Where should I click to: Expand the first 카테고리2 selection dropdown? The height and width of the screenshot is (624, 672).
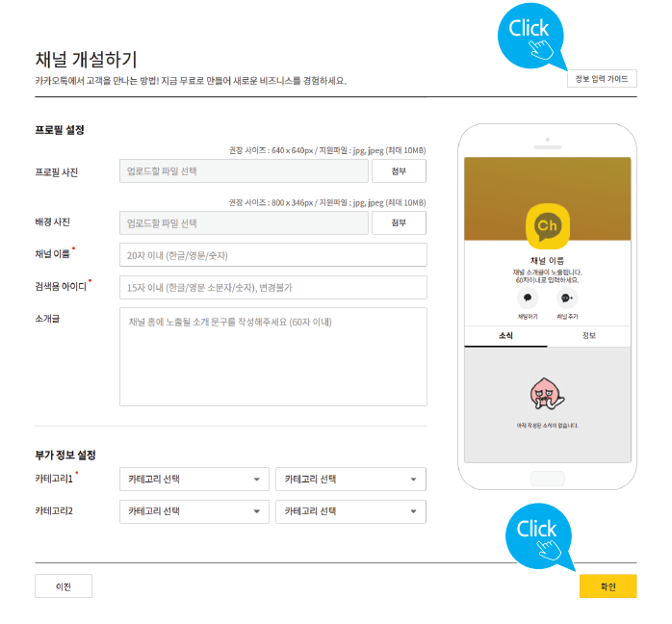[x=194, y=511]
